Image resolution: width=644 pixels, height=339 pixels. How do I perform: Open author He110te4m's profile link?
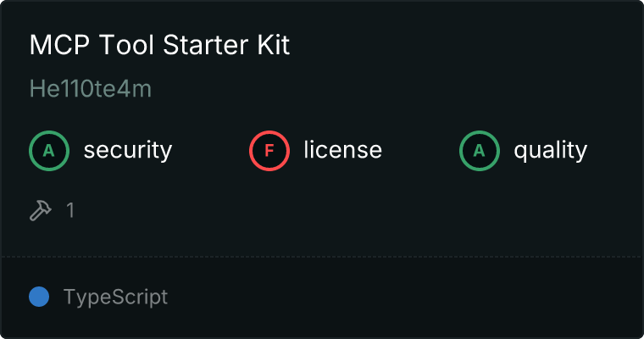(x=90, y=89)
